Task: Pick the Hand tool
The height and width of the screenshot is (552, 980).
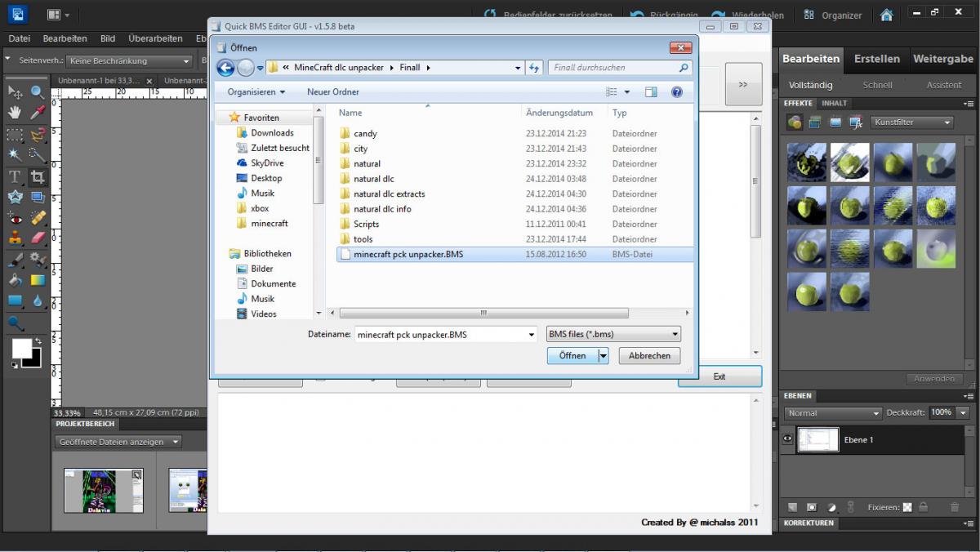Action: point(16,113)
